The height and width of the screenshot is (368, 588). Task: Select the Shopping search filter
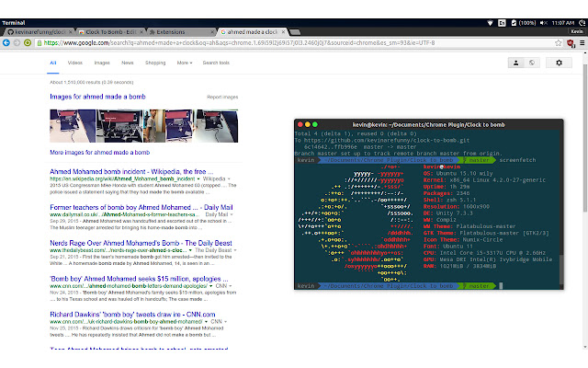click(155, 63)
